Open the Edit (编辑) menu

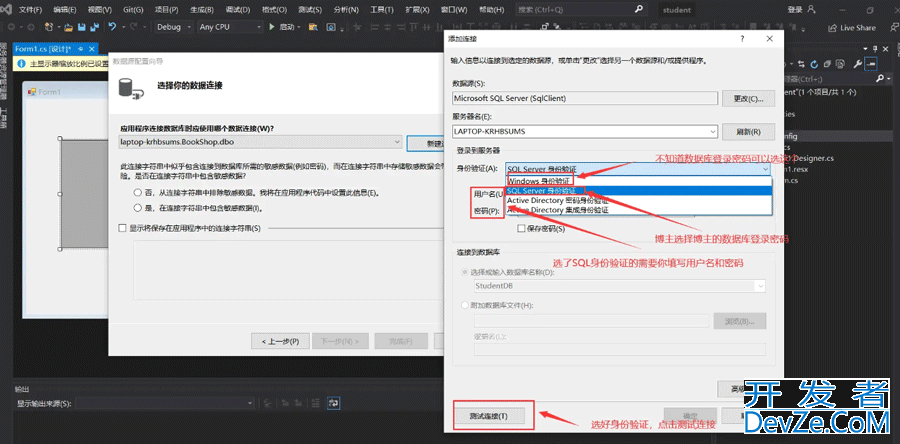click(65, 10)
